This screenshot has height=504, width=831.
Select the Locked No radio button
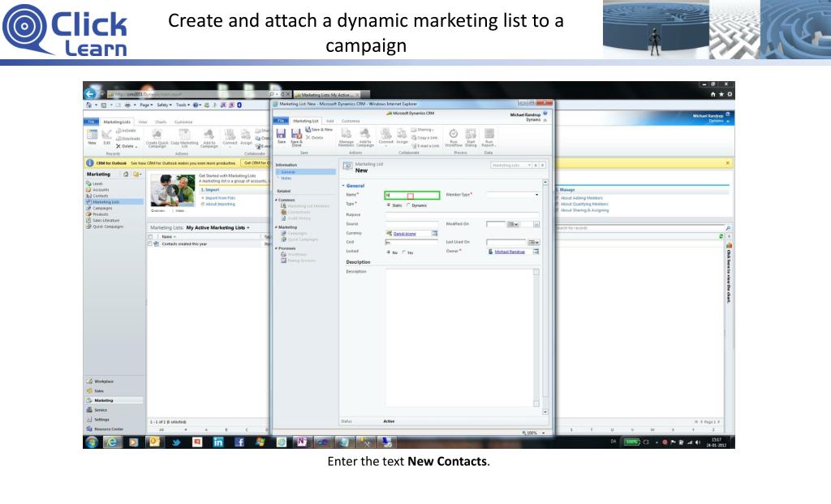(389, 252)
